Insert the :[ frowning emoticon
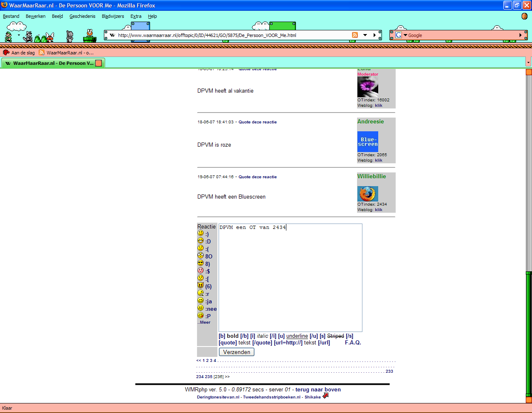The height and width of the screenshot is (413, 532). tap(201, 278)
